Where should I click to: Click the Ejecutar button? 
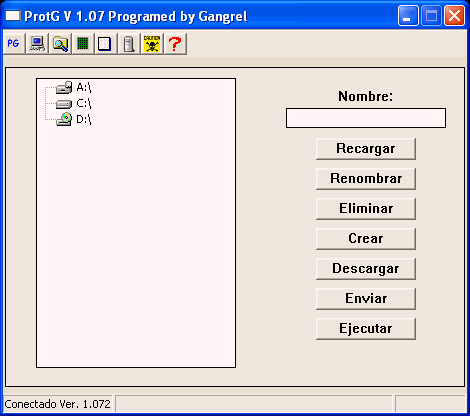tap(366, 329)
